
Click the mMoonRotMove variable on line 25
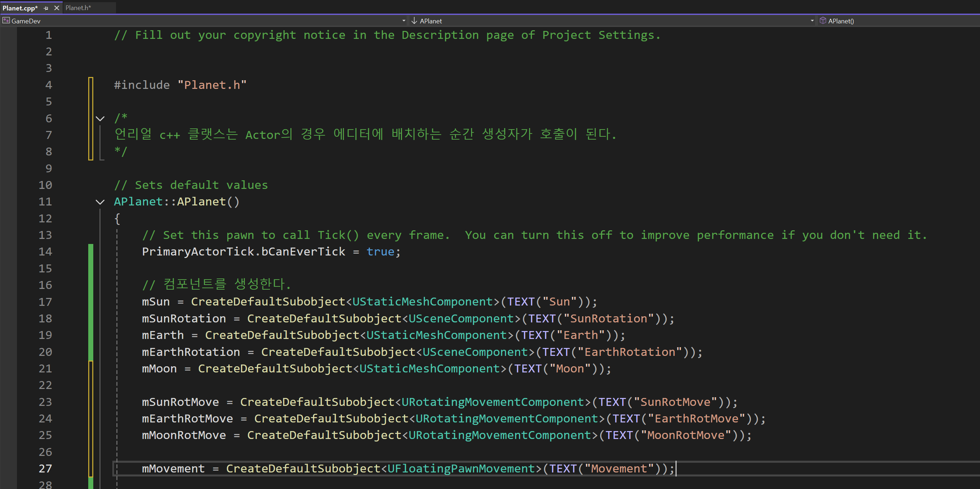[x=184, y=435]
